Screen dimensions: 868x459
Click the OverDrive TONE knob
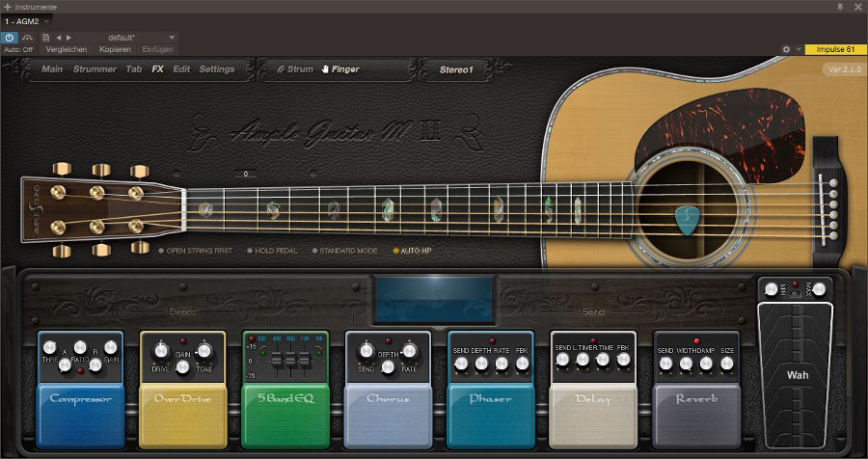(x=204, y=350)
